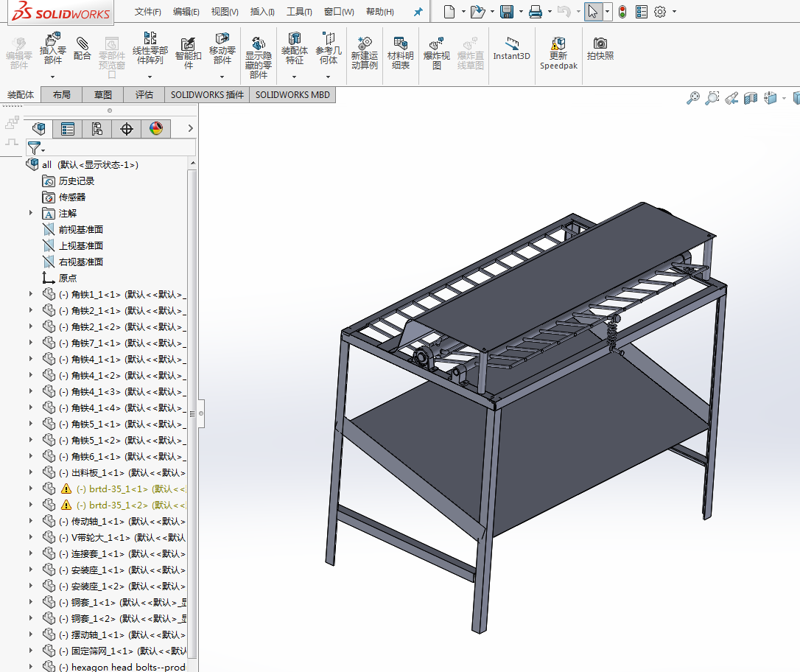
Task: Click the View Orientation cube icon
Action: tap(770, 97)
